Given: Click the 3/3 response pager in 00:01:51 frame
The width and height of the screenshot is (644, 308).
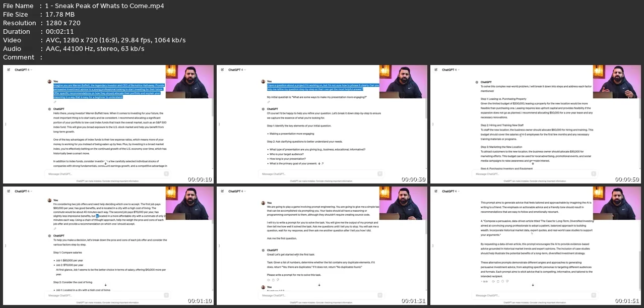Looking at the screenshot, I should coord(485,281).
